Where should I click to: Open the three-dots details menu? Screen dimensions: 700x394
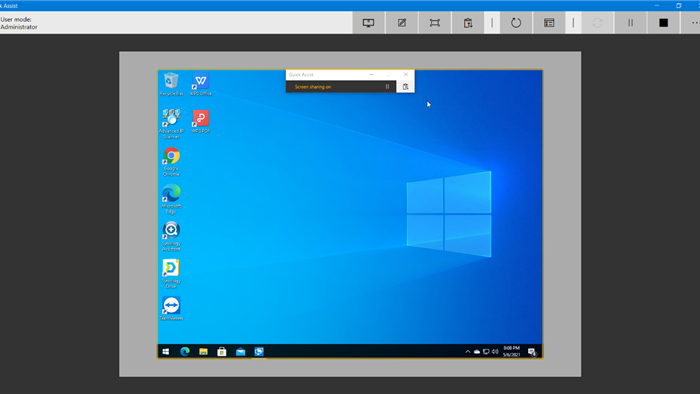pos(694,23)
